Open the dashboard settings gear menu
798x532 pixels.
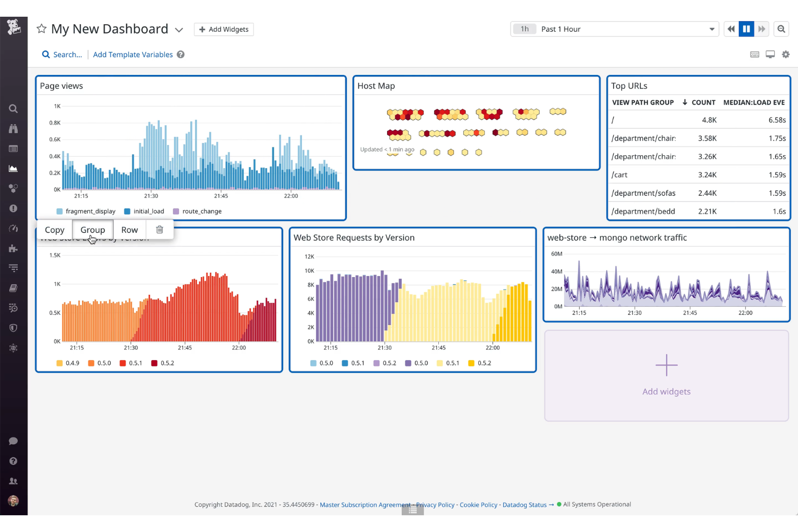coord(786,54)
